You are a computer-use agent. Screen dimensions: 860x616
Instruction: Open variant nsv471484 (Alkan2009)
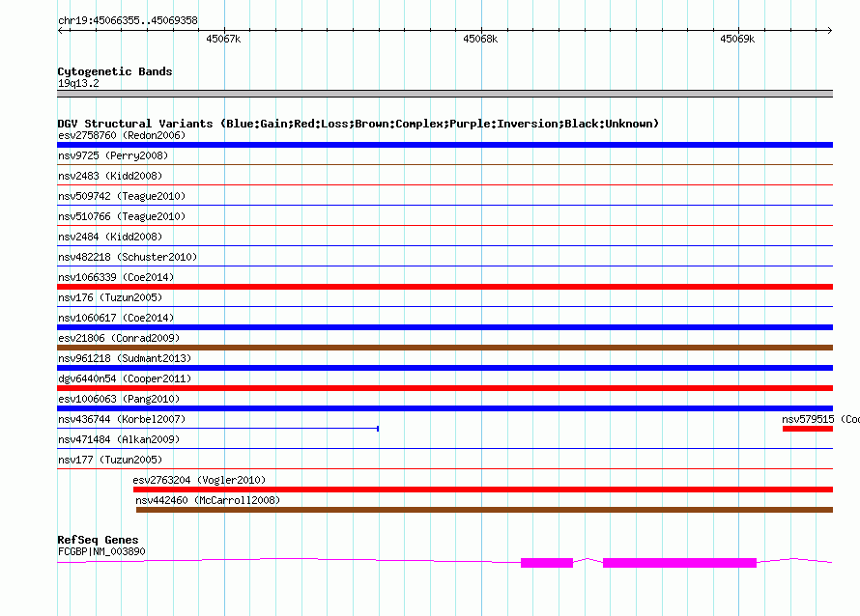click(119, 439)
